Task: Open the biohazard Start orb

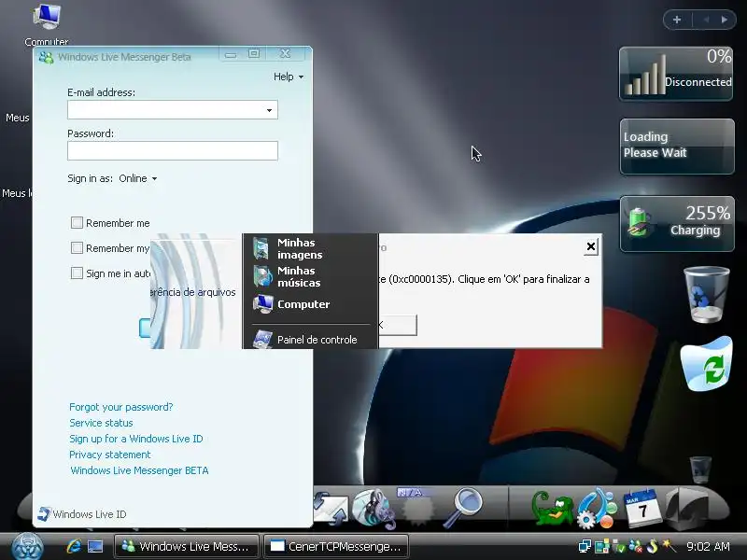Action: click(x=27, y=546)
